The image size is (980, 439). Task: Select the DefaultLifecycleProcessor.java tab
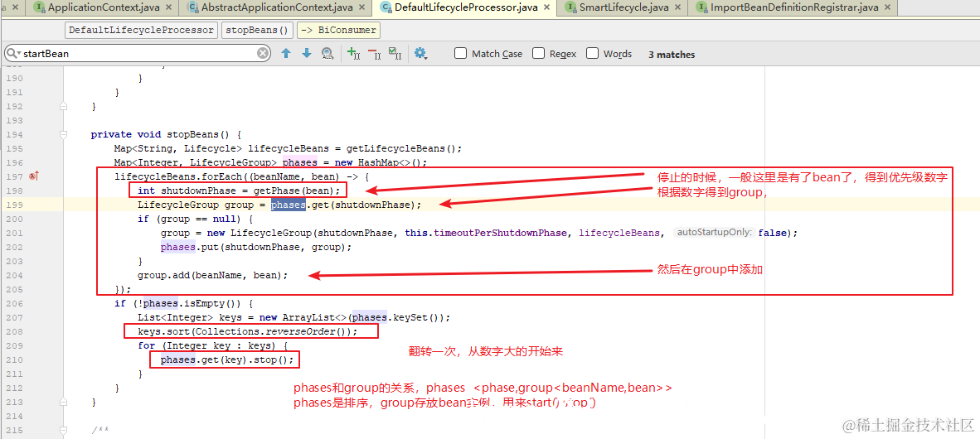466,7
